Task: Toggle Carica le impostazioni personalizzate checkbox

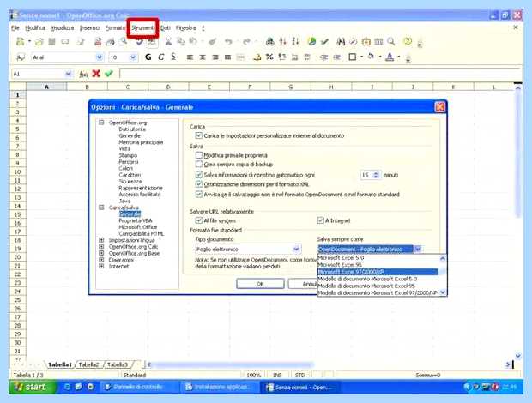Action: [x=199, y=135]
